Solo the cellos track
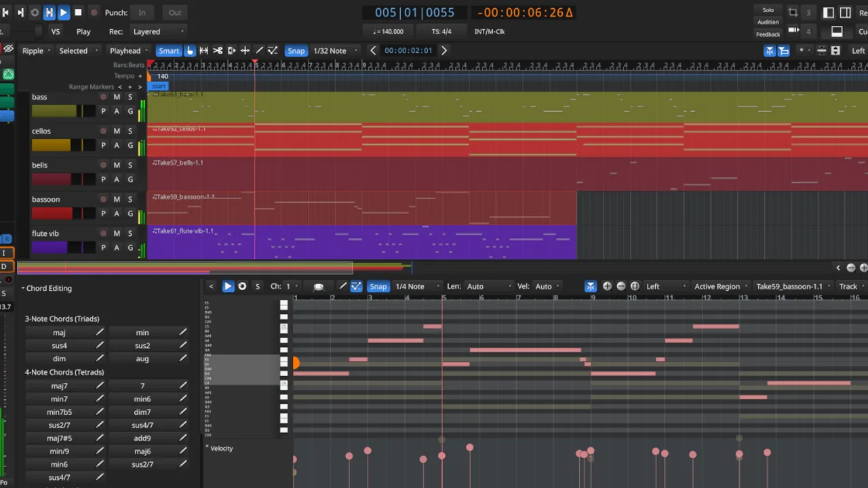The height and width of the screenshot is (488, 868). (x=130, y=131)
